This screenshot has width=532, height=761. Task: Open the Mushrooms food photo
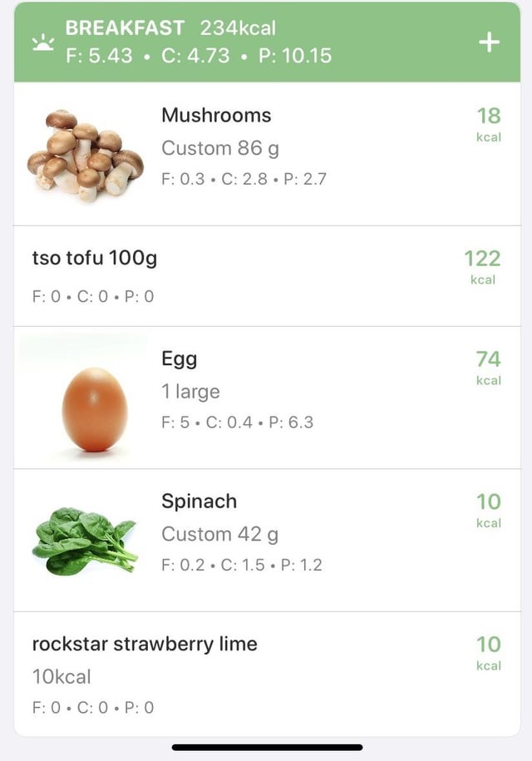(x=86, y=155)
